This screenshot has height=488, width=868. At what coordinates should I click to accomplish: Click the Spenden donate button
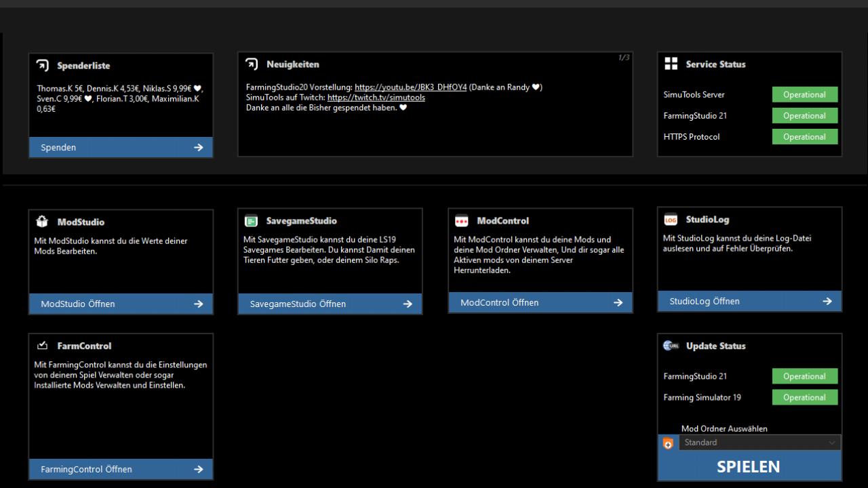click(x=121, y=147)
